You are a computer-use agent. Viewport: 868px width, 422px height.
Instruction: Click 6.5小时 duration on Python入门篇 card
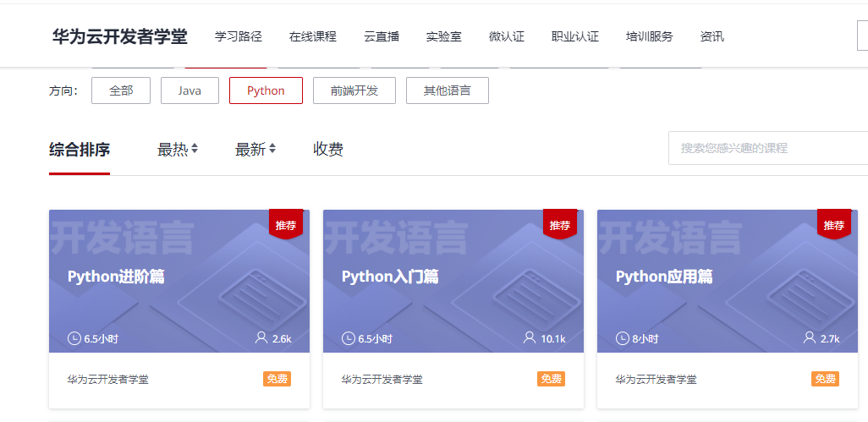(x=375, y=338)
